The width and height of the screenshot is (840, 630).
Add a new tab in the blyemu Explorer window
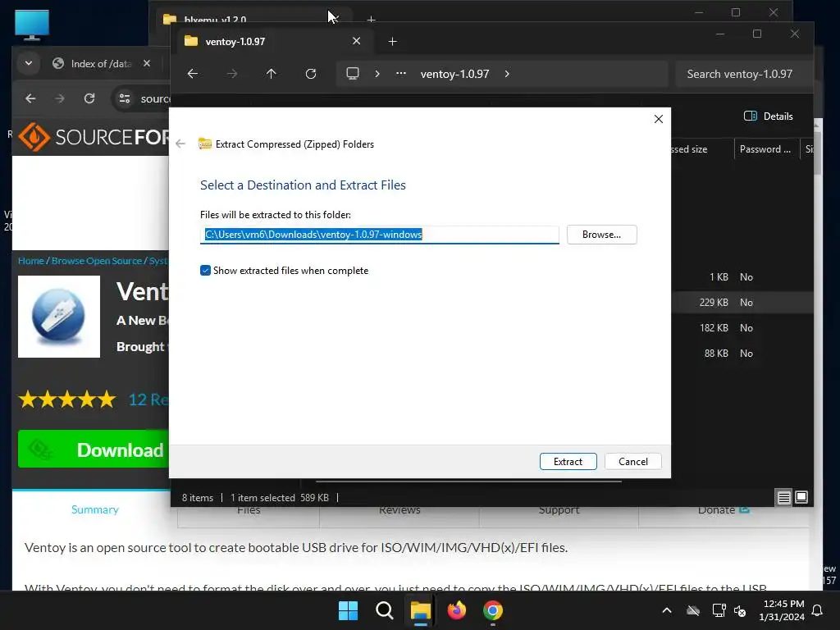[371, 20]
